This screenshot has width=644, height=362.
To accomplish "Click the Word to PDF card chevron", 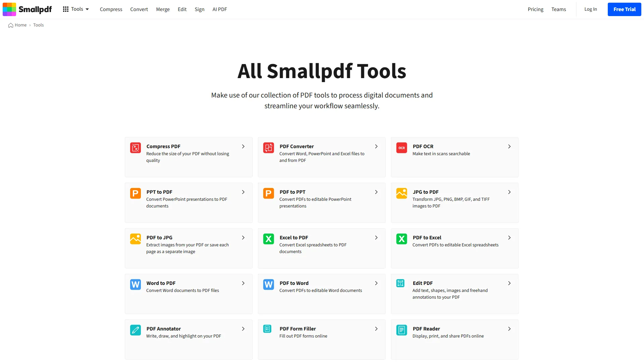I will 243,283.
